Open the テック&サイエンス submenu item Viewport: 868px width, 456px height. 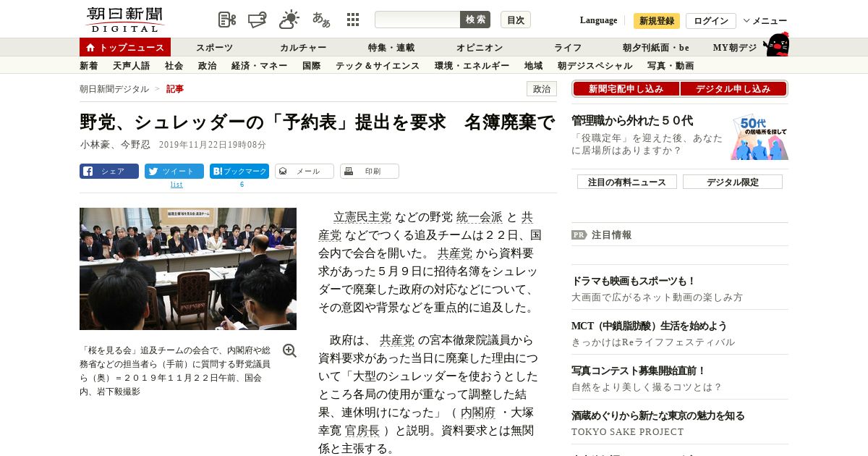(378, 66)
